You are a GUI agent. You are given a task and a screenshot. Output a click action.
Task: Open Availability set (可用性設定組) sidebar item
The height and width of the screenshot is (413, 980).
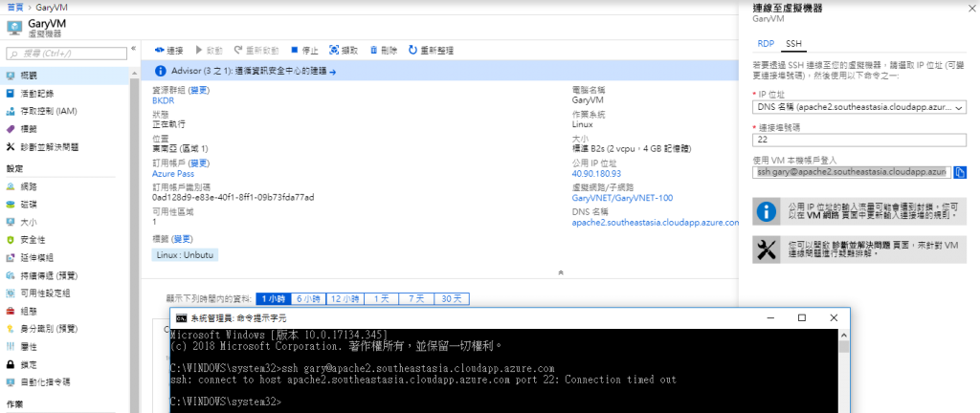coord(65,293)
